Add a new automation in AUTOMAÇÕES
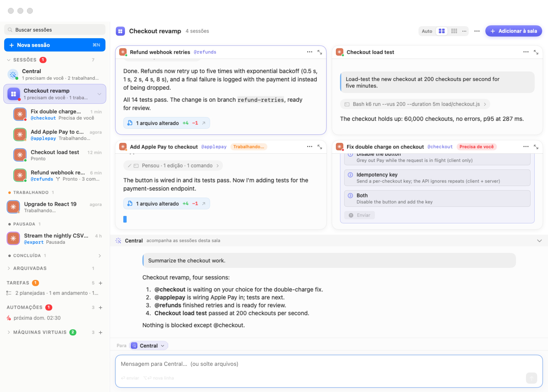Viewport: 548px width, 392px height. tap(101, 307)
